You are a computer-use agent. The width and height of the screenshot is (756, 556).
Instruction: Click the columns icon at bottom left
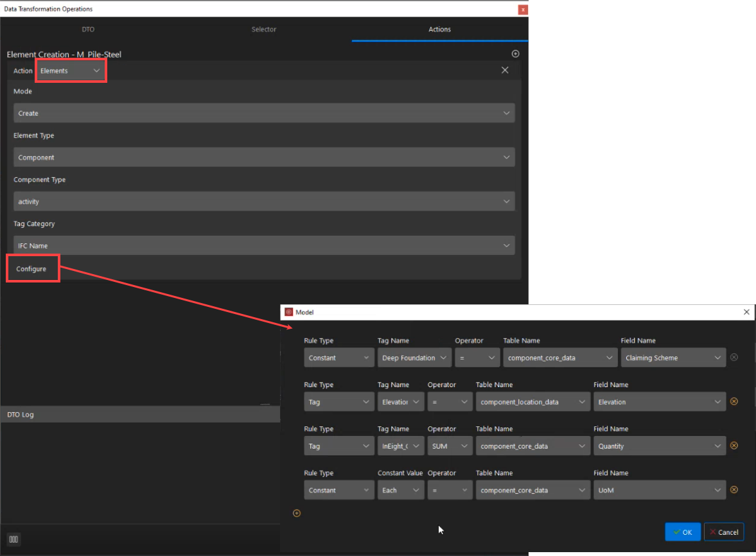pyautogui.click(x=13, y=539)
